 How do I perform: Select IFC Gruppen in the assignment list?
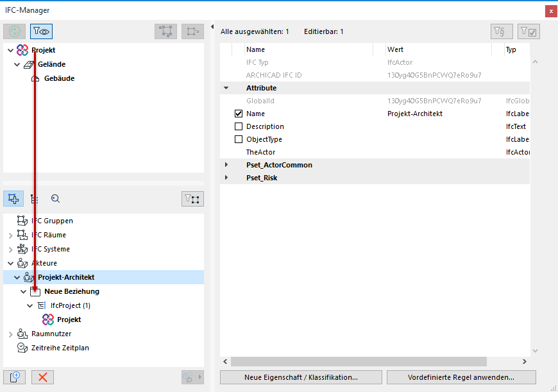pyautogui.click(x=52, y=221)
